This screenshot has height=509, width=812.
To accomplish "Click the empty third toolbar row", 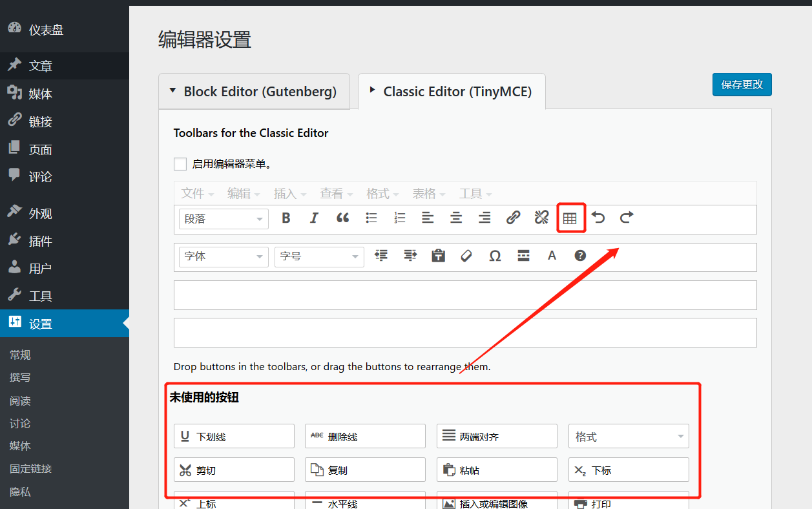I will [465, 295].
